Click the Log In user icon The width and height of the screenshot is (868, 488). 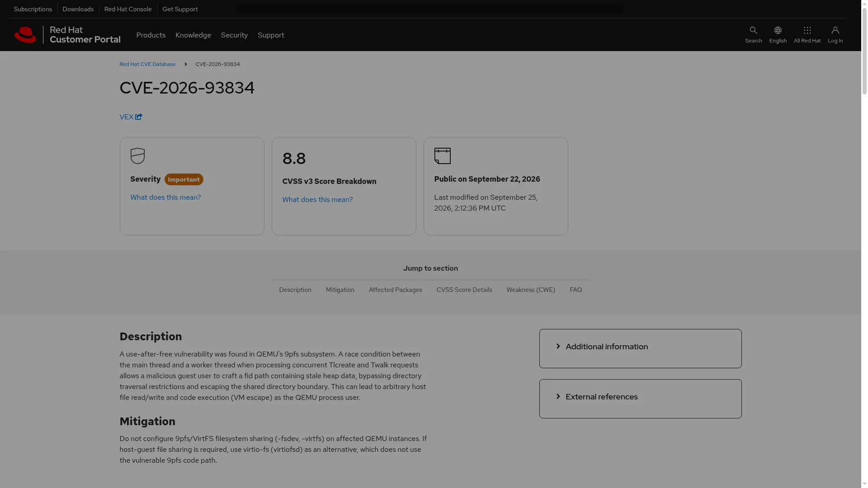pyautogui.click(x=835, y=30)
